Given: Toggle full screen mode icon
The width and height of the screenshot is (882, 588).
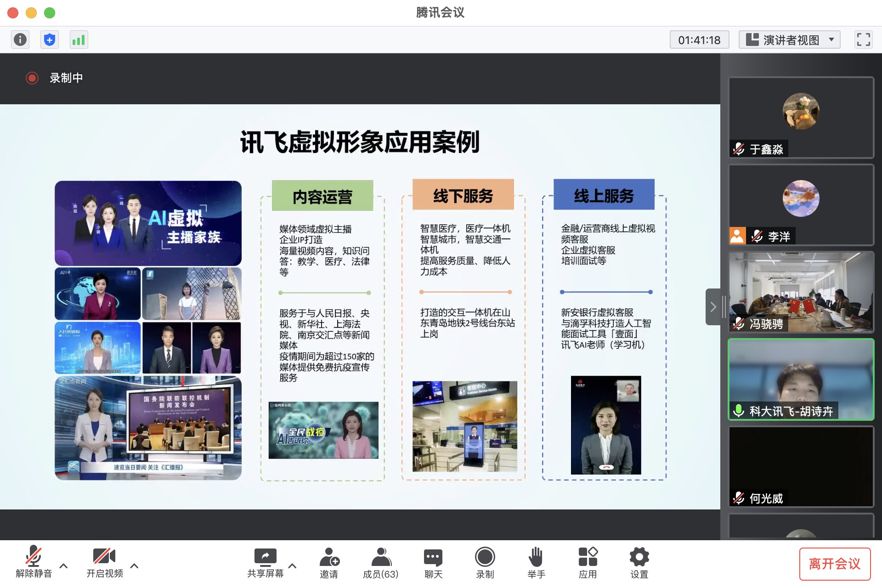Looking at the screenshot, I should coord(863,40).
